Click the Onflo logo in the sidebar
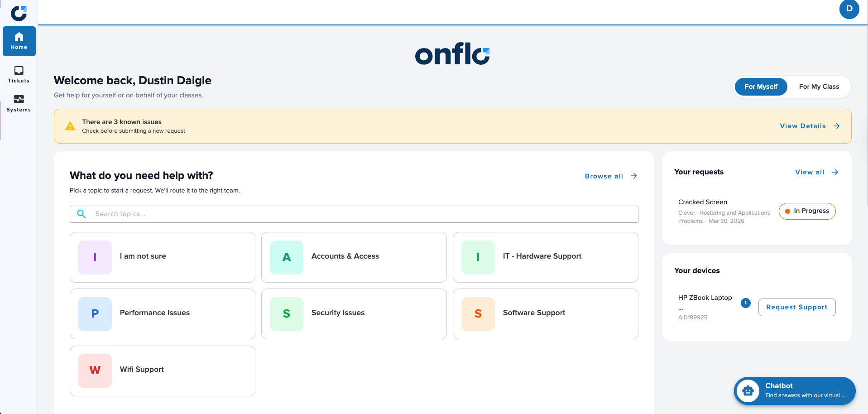 click(x=19, y=13)
